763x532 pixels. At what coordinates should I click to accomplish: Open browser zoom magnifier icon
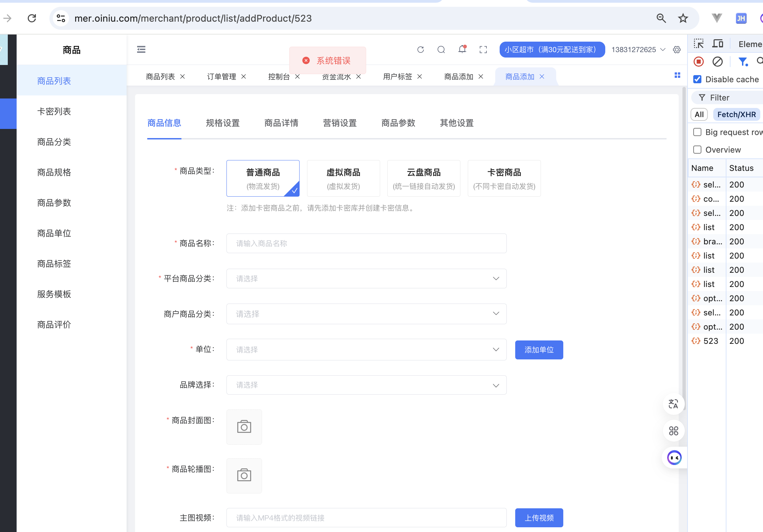[661, 18]
